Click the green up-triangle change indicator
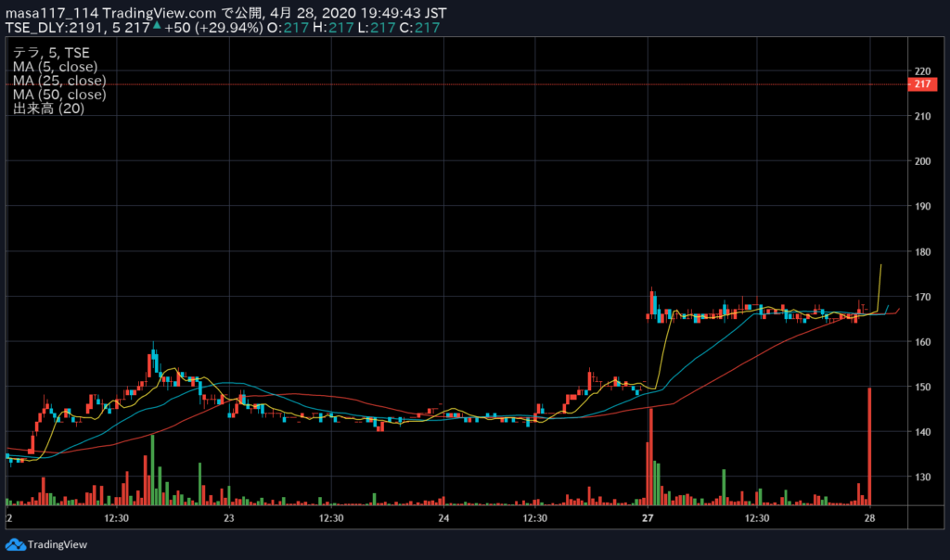Viewport: 950px width, 560px height. tap(157, 25)
